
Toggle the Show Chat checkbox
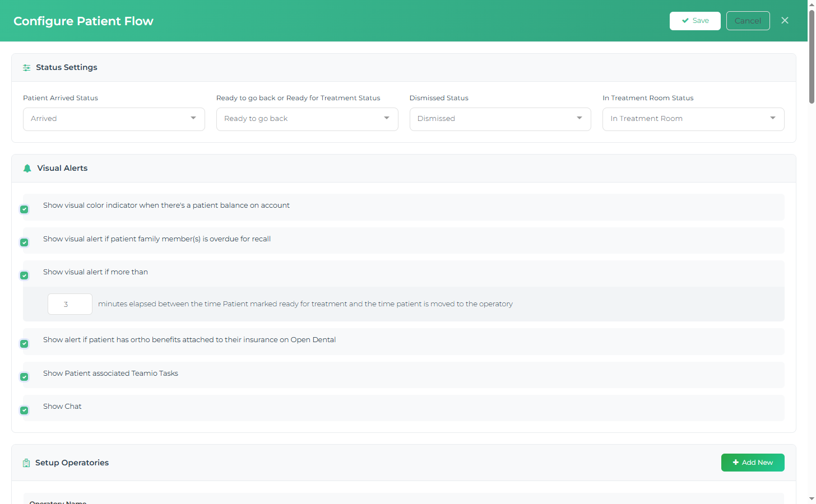24,410
